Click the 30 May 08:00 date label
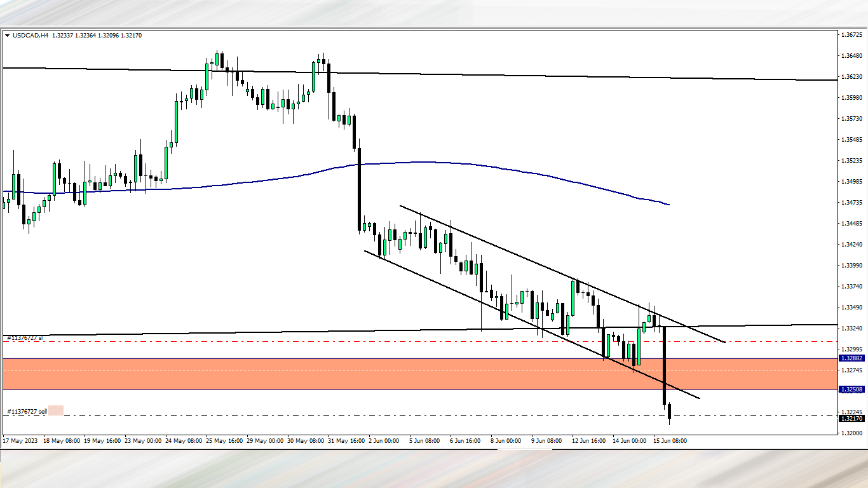Viewport: 868px width, 488px height. (x=307, y=440)
